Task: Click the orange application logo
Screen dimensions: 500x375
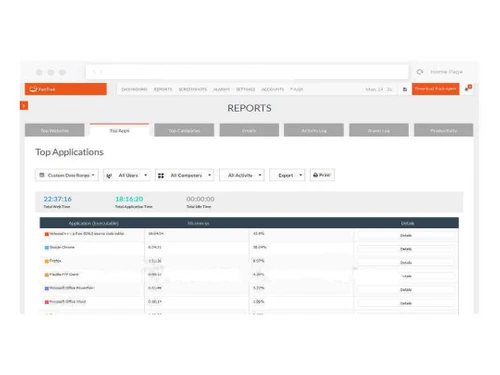Action: [x=66, y=89]
